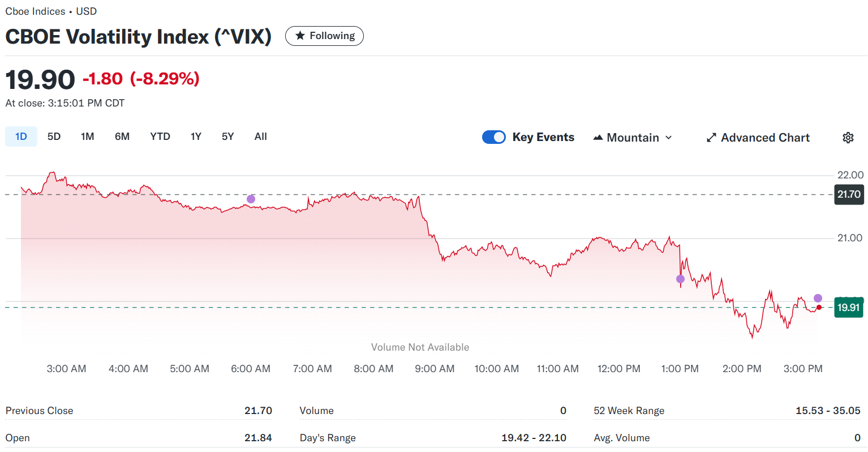Click the 3:00 AM axis label
868x452 pixels.
66,369
